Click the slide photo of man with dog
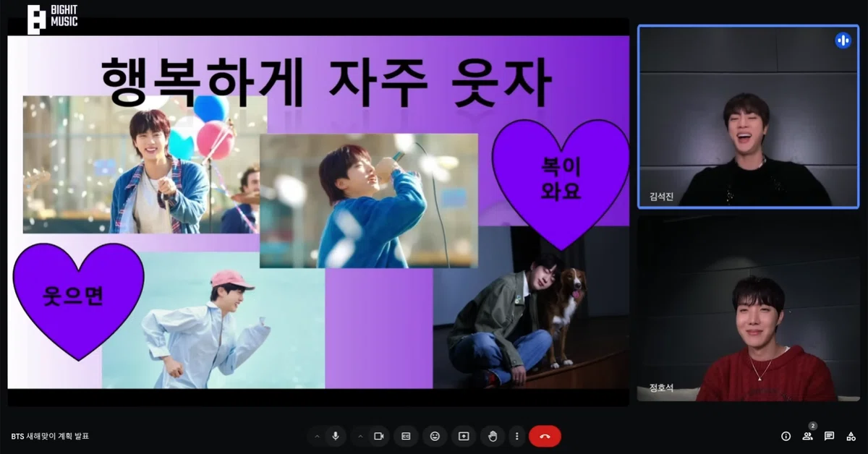Image resolution: width=868 pixels, height=454 pixels. click(x=531, y=308)
